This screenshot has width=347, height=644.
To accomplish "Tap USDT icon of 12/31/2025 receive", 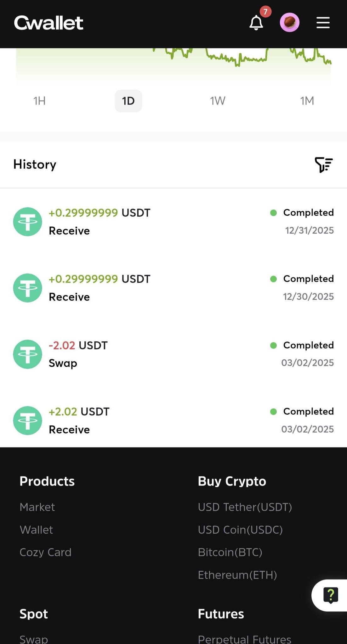I will click(28, 221).
